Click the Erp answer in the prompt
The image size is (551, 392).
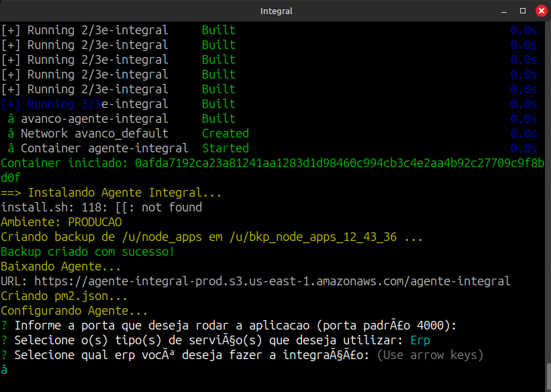(x=420, y=340)
